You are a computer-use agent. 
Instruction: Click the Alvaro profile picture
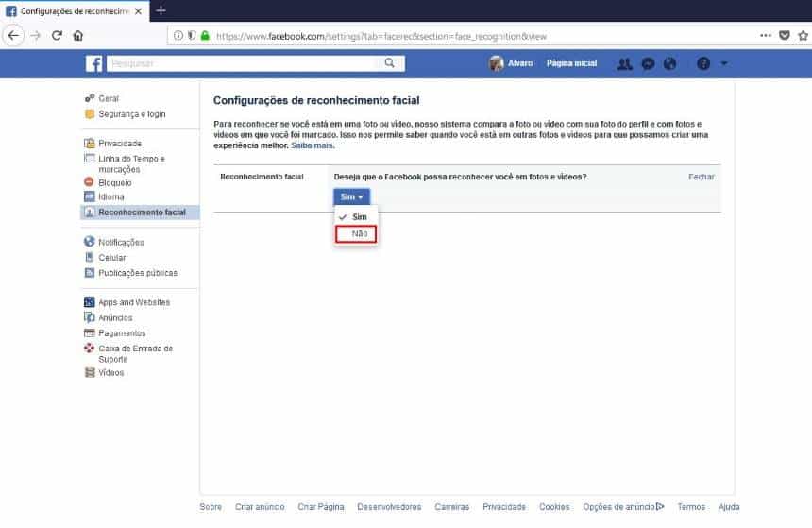[x=496, y=63]
